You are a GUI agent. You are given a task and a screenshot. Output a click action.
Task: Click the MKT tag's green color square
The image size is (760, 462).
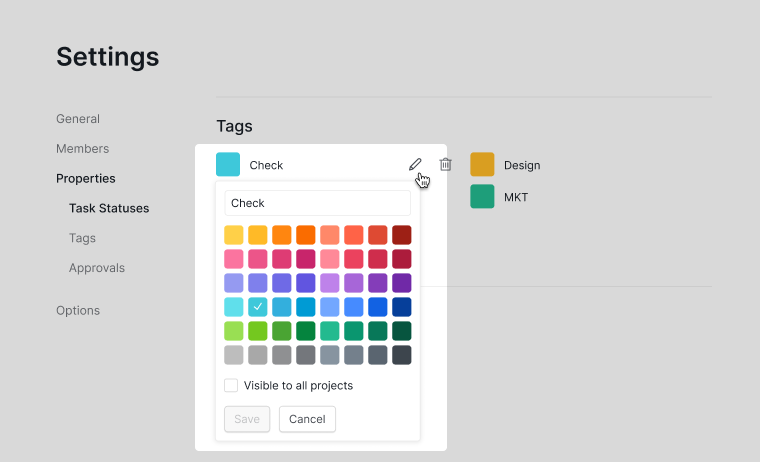click(x=482, y=196)
